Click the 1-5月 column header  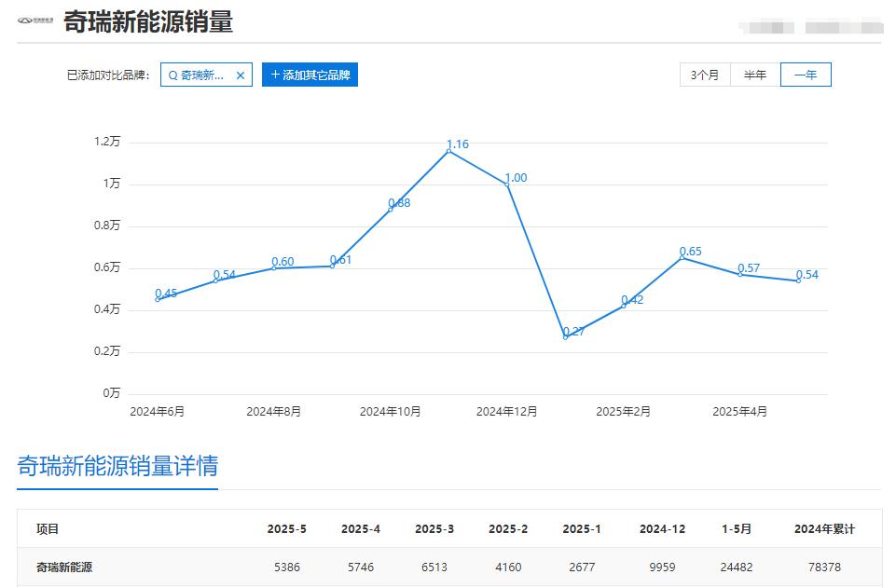[737, 529]
